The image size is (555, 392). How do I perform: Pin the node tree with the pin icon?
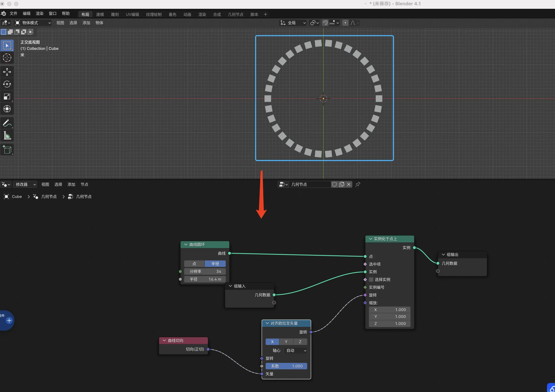(x=358, y=184)
